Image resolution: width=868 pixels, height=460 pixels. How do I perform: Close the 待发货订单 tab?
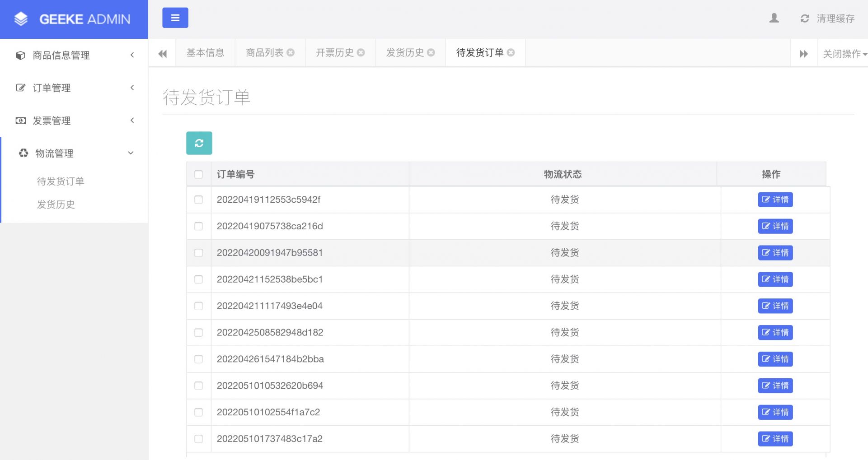511,53
